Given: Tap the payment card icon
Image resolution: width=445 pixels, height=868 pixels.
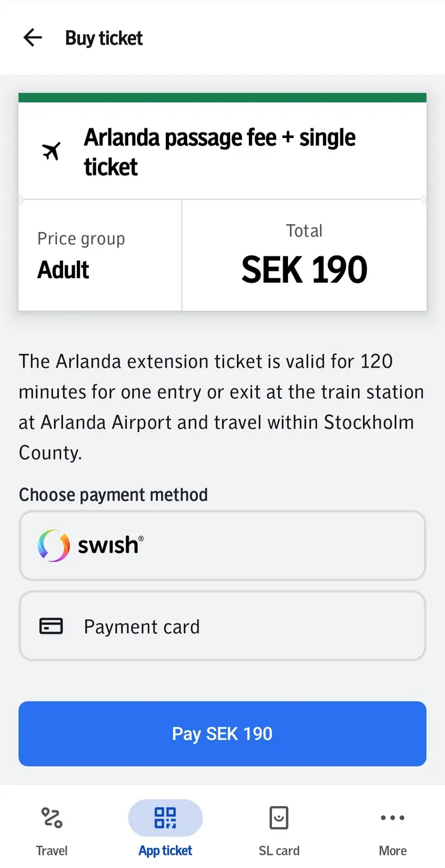Looking at the screenshot, I should pyautogui.click(x=51, y=627).
